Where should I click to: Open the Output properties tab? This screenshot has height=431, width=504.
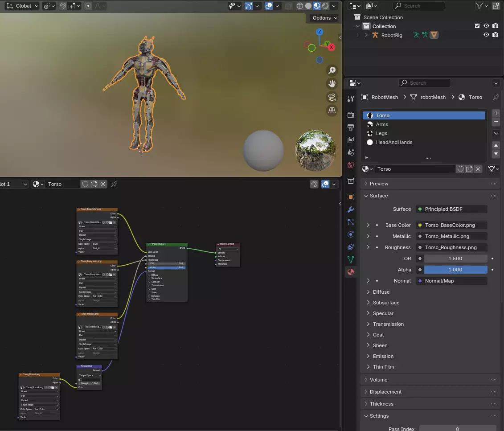(x=351, y=127)
